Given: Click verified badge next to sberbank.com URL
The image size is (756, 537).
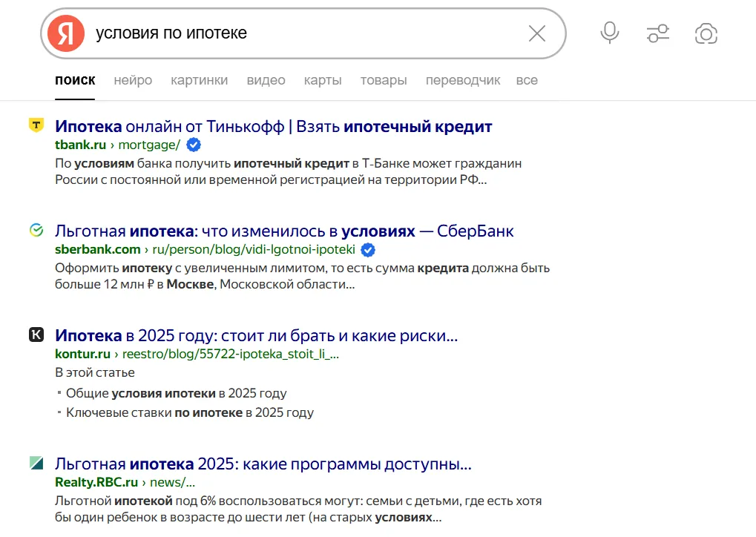Looking at the screenshot, I should (368, 250).
